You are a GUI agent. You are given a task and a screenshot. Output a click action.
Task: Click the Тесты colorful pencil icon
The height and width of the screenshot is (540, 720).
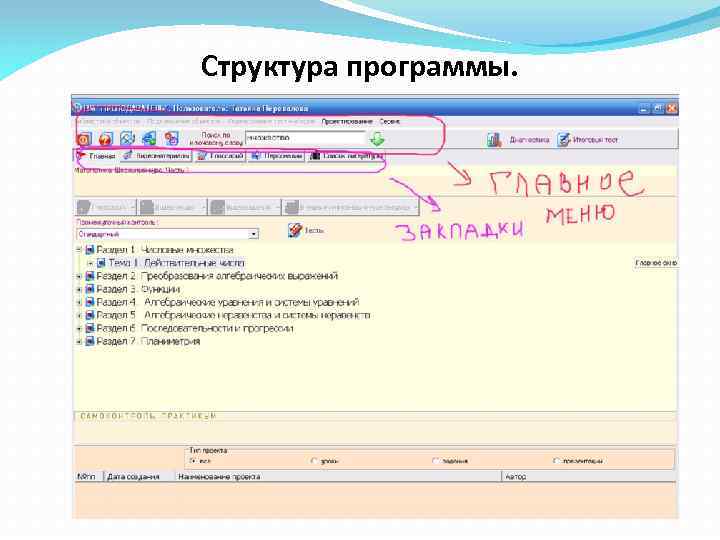click(x=295, y=230)
